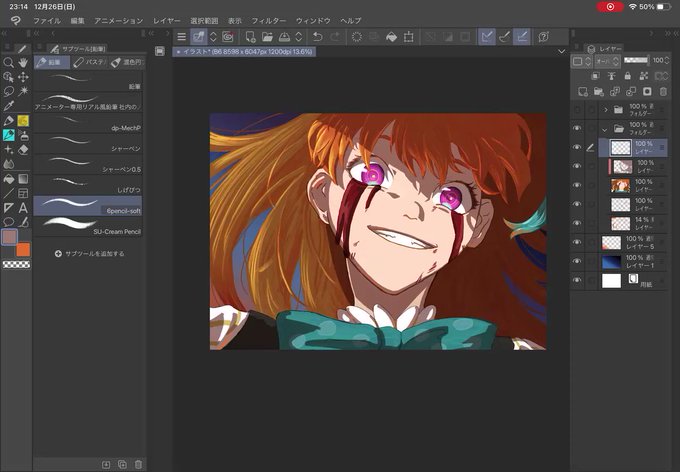Click the New layer folder icon

point(598,92)
